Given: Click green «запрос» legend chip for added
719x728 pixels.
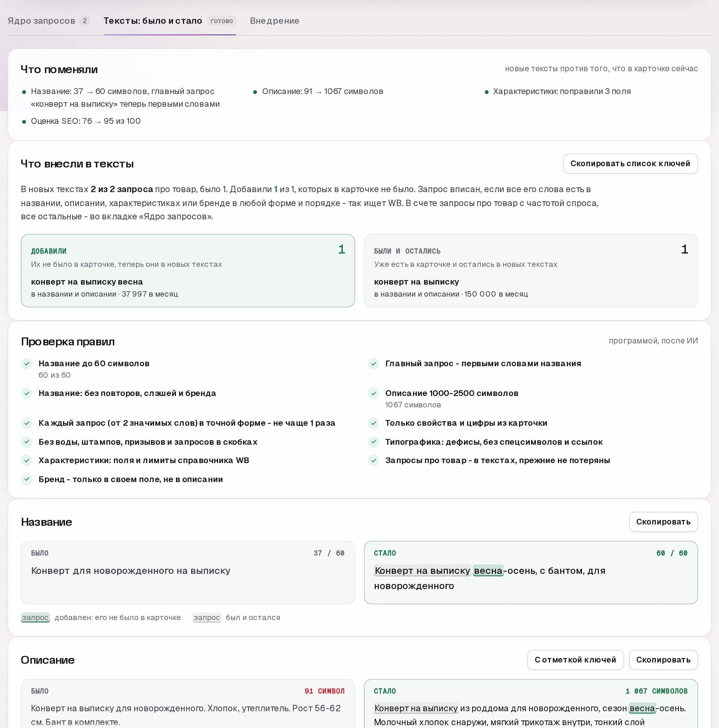Looking at the screenshot, I should click(x=35, y=617).
